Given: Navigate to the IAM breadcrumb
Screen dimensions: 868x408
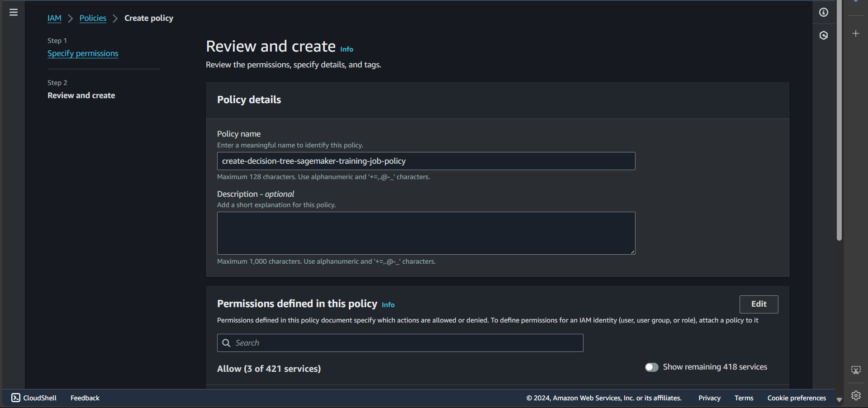Looking at the screenshot, I should [x=54, y=18].
